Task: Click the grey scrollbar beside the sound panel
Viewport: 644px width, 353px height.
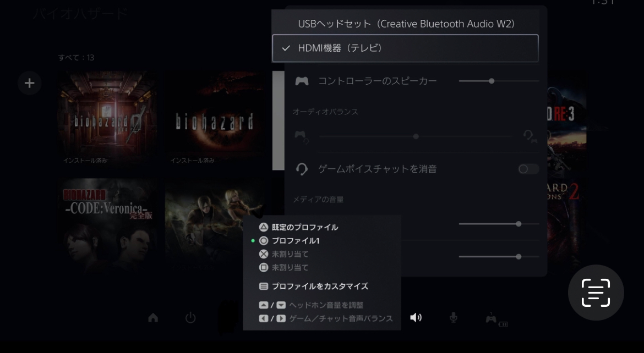Action: tap(278, 120)
